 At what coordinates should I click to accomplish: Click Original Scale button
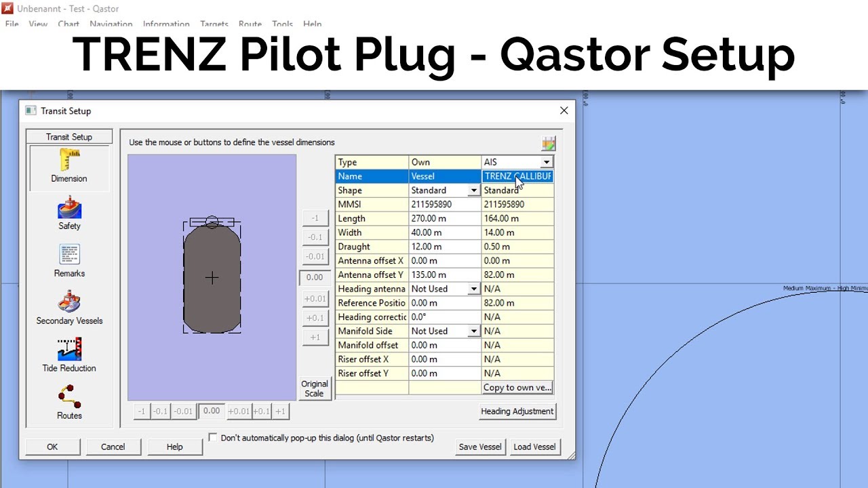[x=315, y=388]
